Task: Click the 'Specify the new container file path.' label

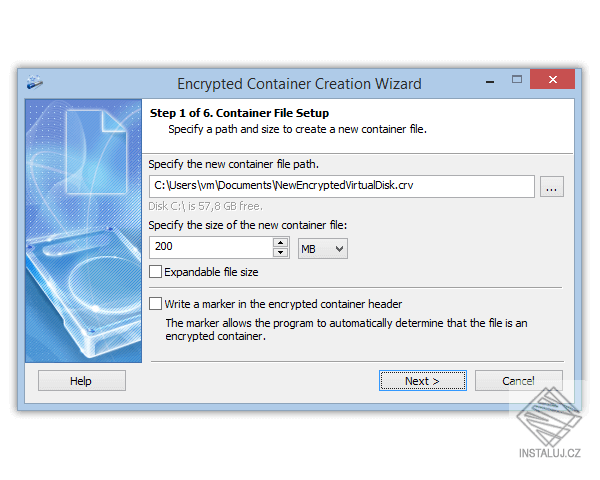Action: coord(233,164)
